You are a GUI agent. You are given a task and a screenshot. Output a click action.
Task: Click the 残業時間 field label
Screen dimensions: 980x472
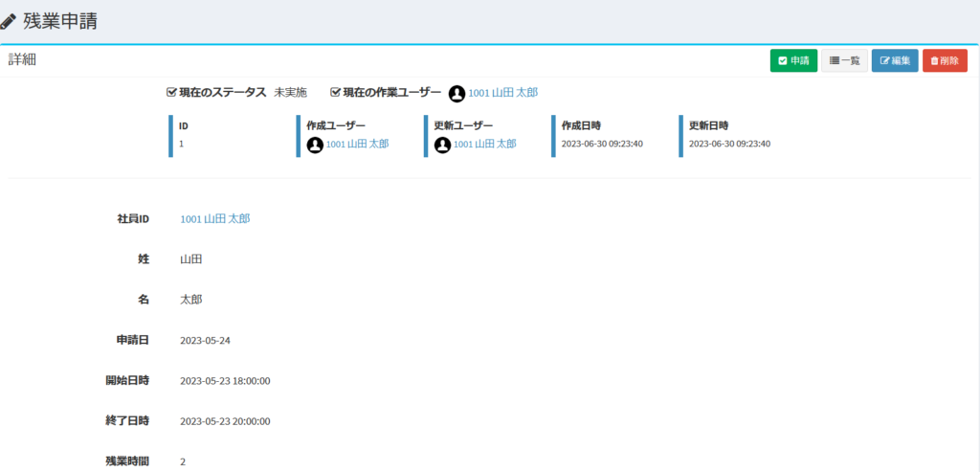coord(127,461)
